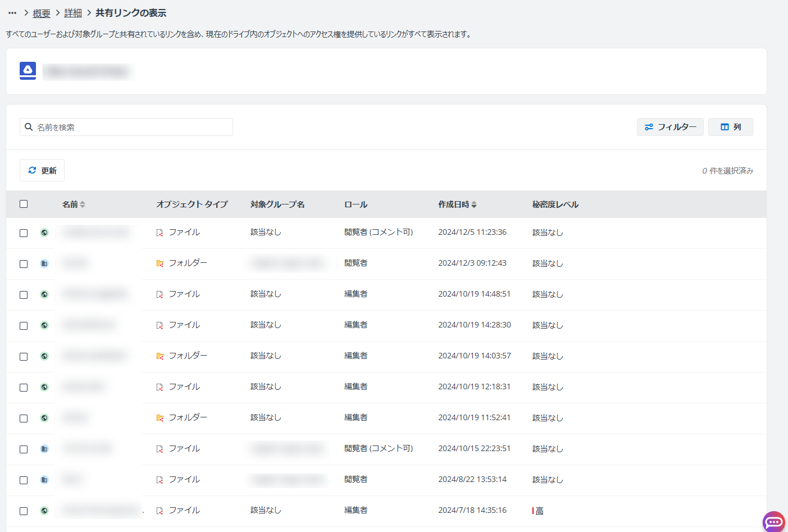
Task: Click the globe icon on 14:28:30 row
Action: pyautogui.click(x=44, y=325)
